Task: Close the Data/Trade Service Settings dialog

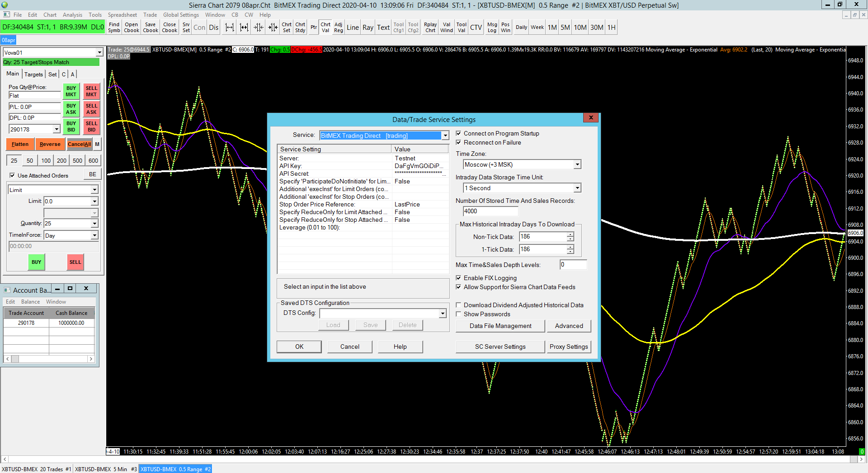Action: [590, 117]
